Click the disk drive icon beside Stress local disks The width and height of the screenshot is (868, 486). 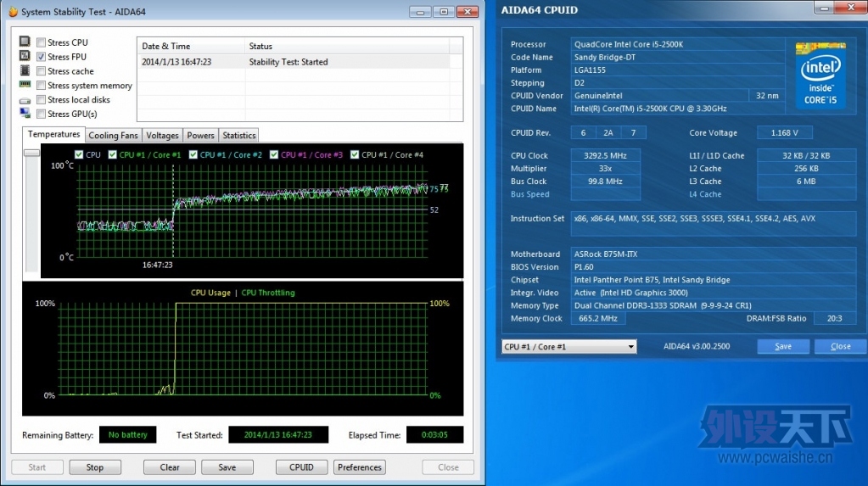pos(25,101)
